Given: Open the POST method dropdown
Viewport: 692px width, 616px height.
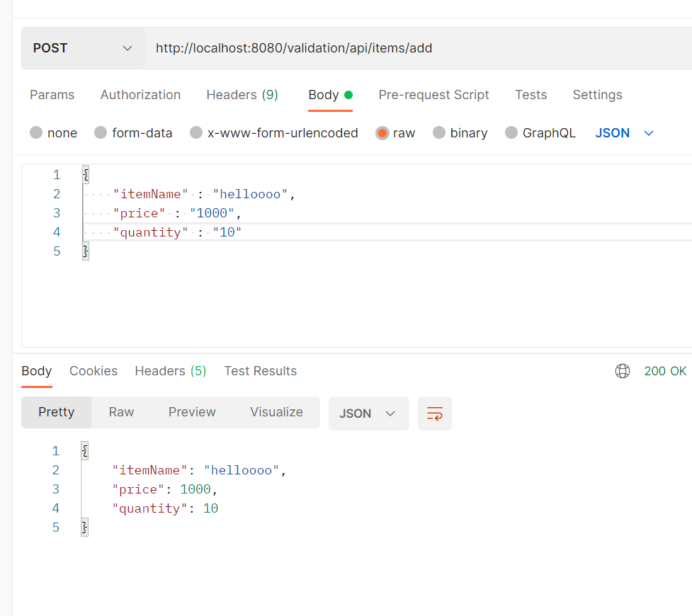Looking at the screenshot, I should [83, 48].
